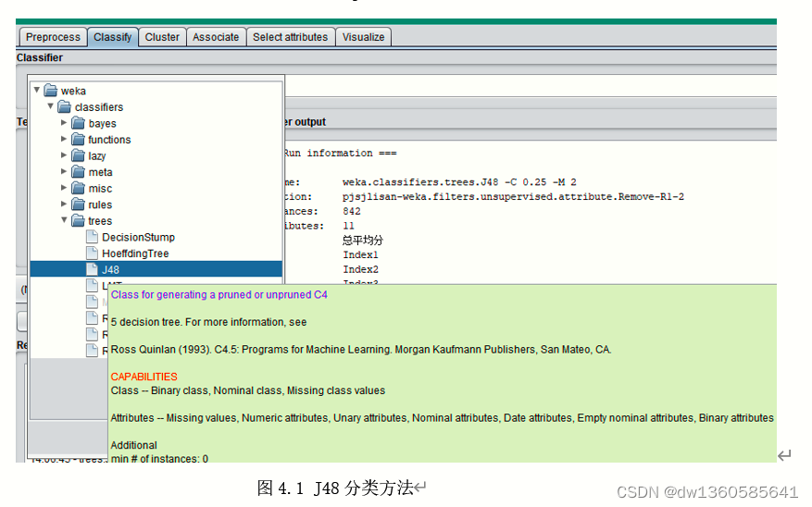This screenshot has width=812, height=507.
Task: Collapse the trees folder arrow
Action: click(x=64, y=220)
